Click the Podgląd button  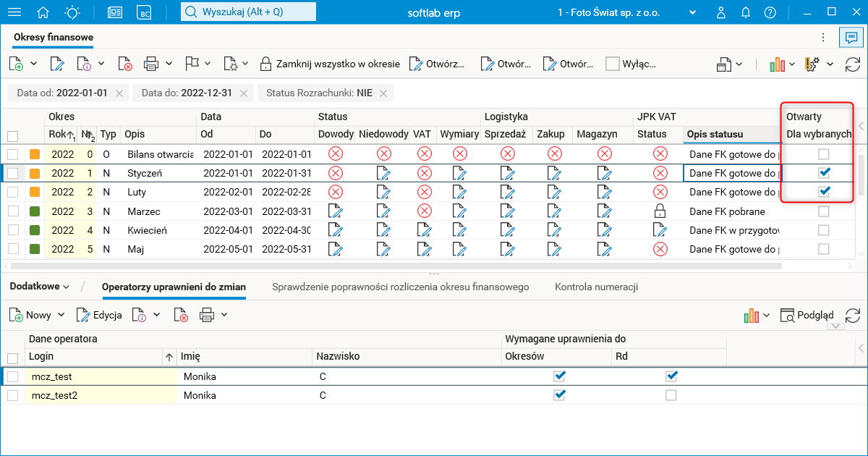click(x=807, y=315)
